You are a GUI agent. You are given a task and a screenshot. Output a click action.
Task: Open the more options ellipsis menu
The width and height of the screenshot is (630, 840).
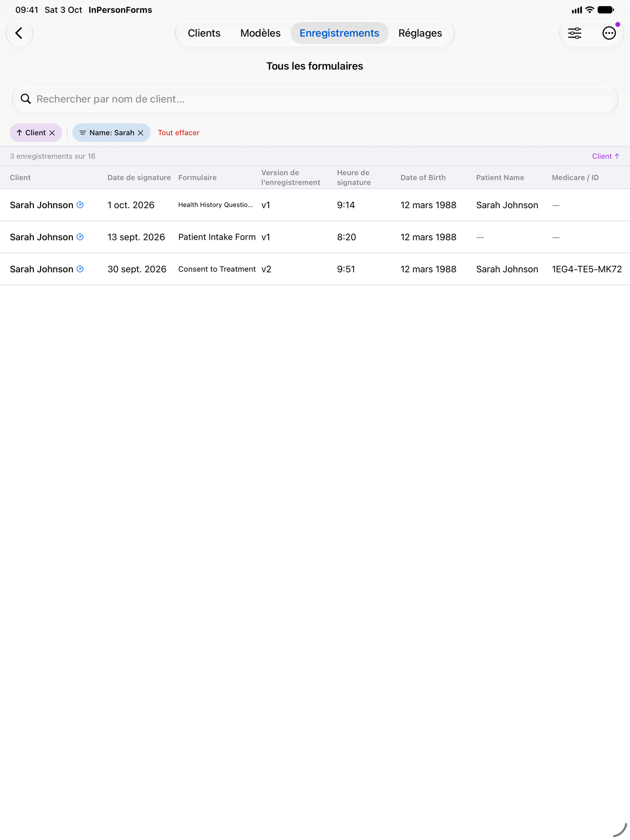point(609,33)
